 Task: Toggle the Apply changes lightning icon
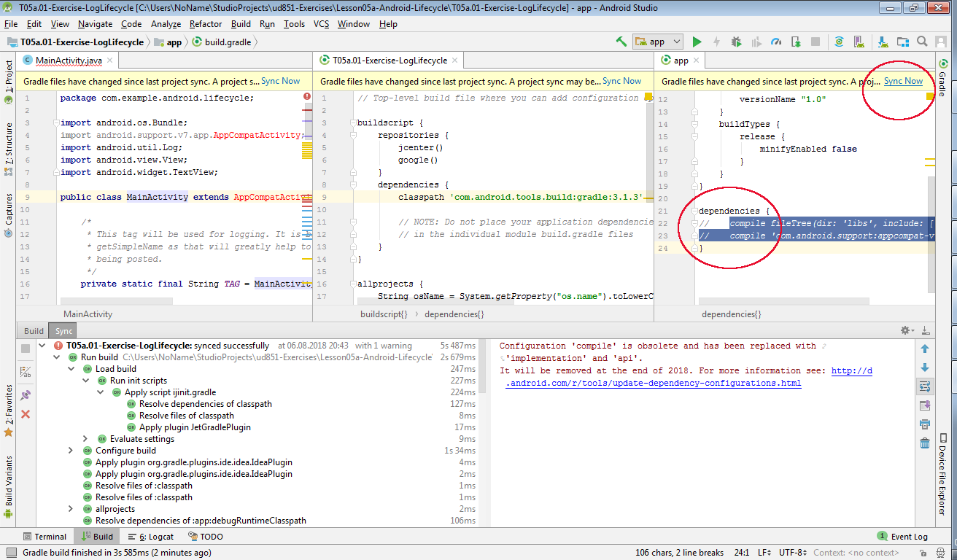(717, 42)
